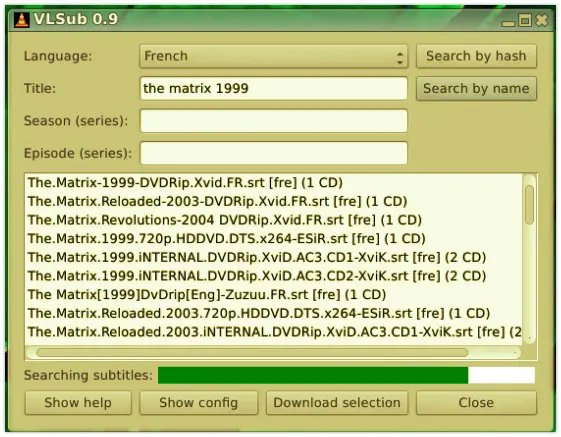561x437 pixels.
Task: Focus the Title field containing the matrix 1999
Action: (273, 88)
